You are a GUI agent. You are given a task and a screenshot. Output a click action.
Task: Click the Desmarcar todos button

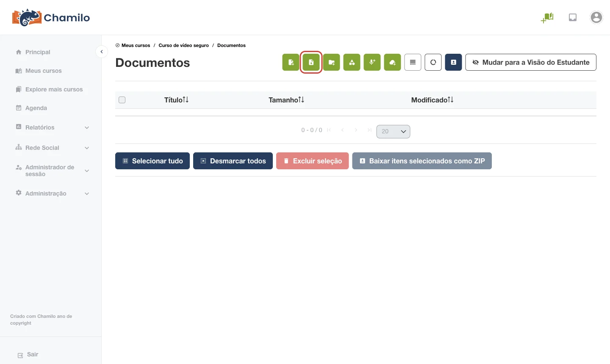[233, 161]
